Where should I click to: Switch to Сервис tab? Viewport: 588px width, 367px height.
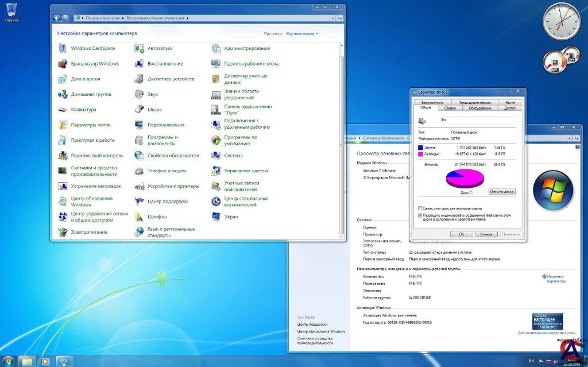click(450, 108)
